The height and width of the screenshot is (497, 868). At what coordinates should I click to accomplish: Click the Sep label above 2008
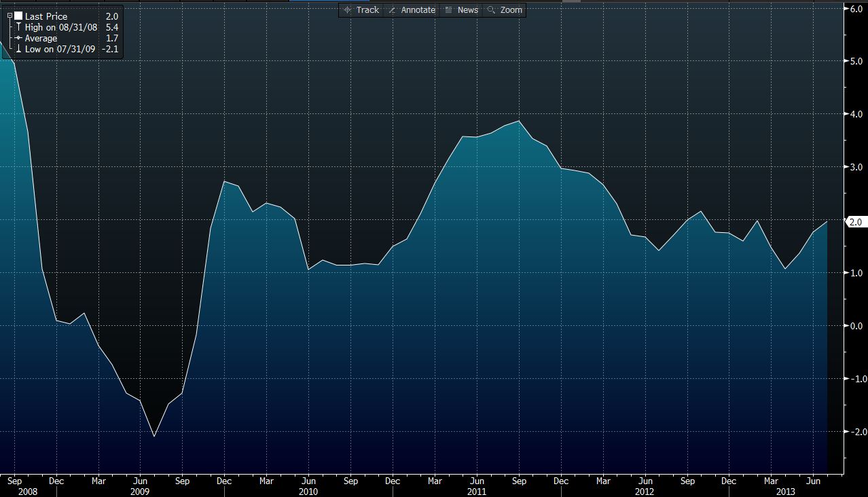[x=14, y=481]
